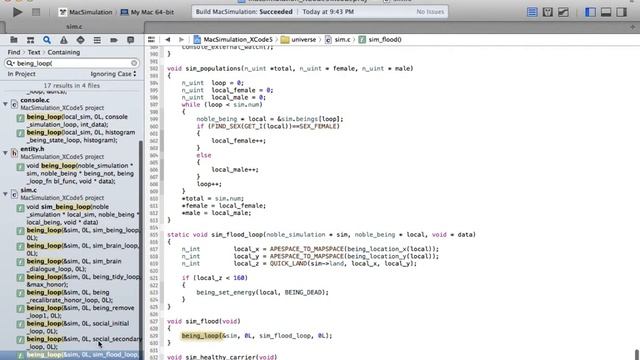
Task: Switch to the Assistant editor
Action: click(x=547, y=12)
